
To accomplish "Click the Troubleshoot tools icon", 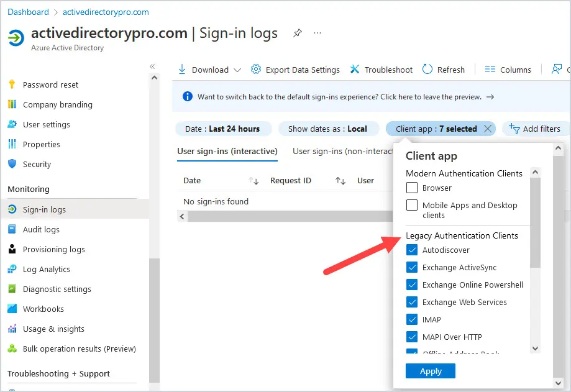I will point(355,69).
